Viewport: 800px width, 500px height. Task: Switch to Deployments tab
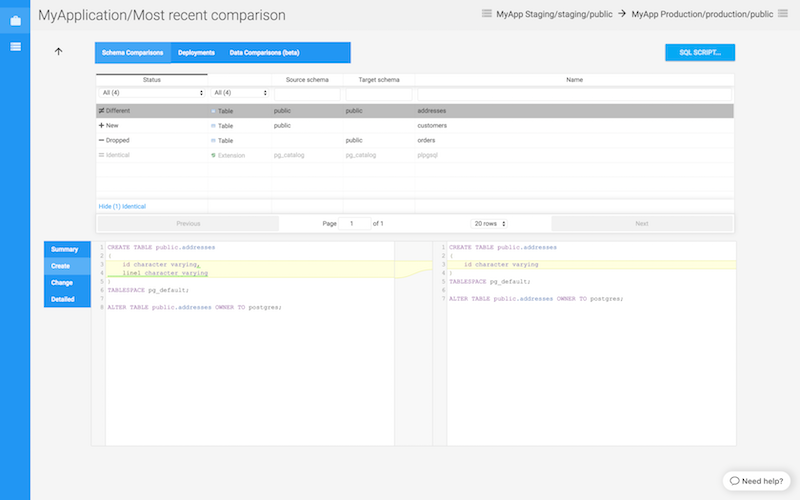point(196,53)
